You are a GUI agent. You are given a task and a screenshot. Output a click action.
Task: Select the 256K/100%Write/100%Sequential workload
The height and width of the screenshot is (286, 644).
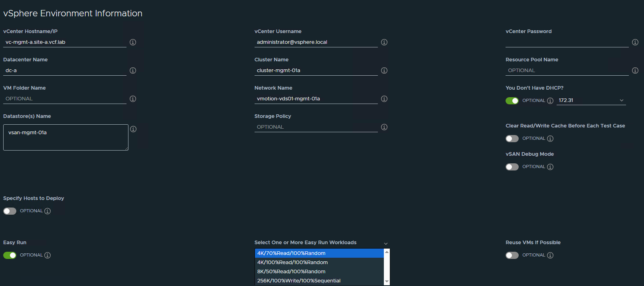(299, 281)
